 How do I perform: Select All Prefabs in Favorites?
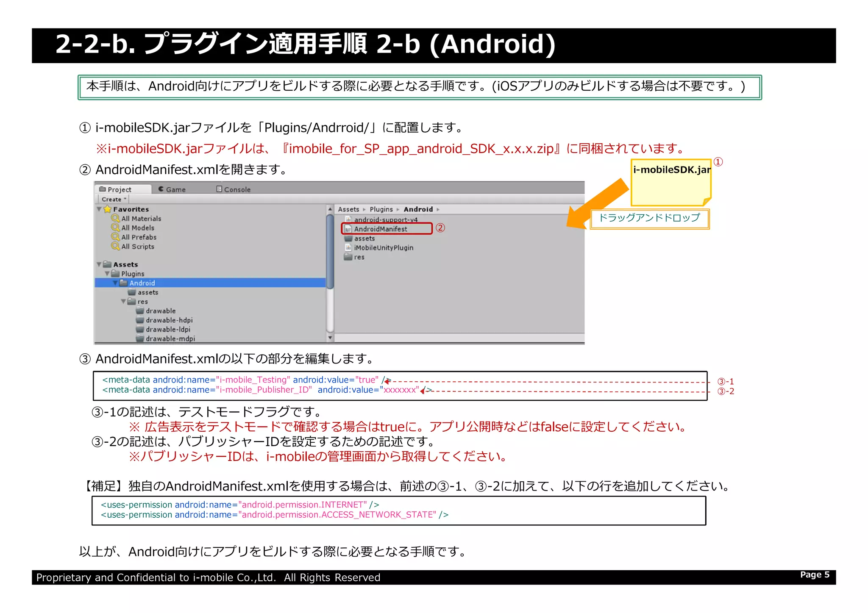coord(139,237)
